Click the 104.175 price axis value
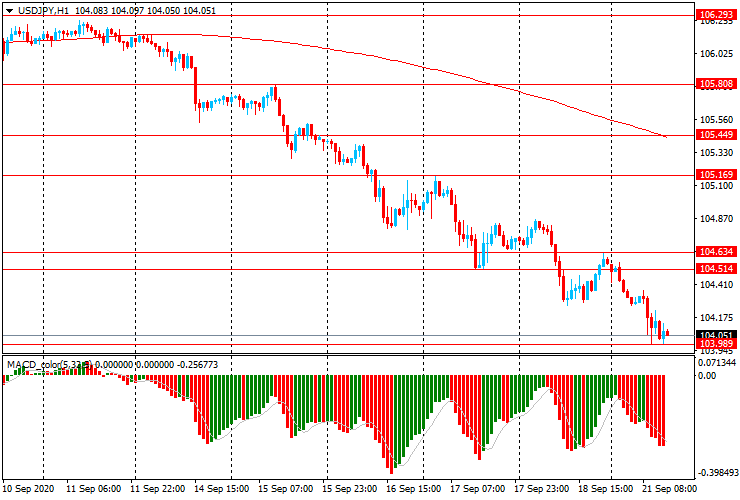The image size is (740, 500). point(716,318)
